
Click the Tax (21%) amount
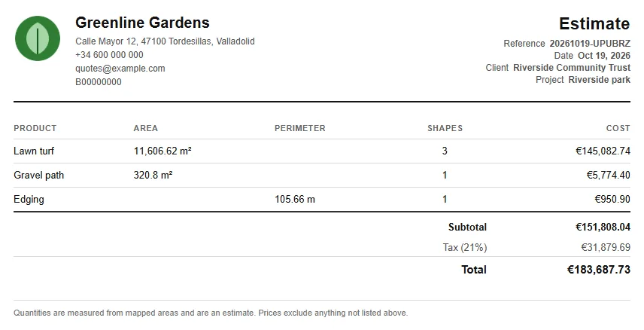coord(606,247)
